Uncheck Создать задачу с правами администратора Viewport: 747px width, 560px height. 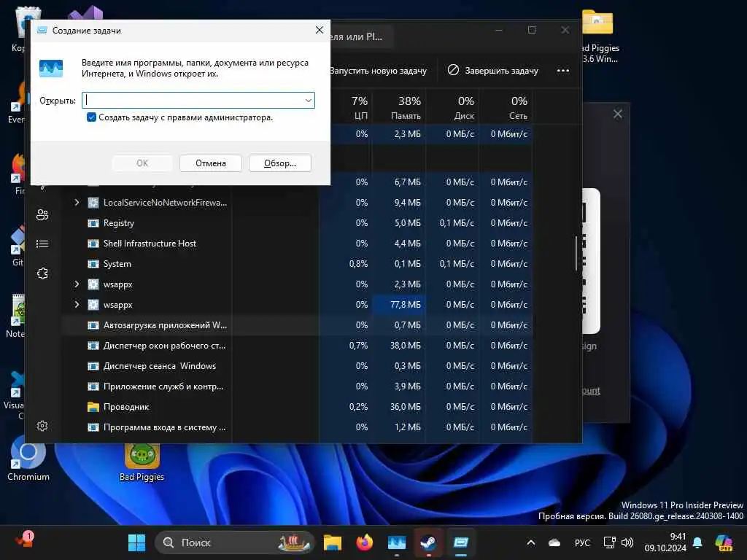[x=91, y=117]
